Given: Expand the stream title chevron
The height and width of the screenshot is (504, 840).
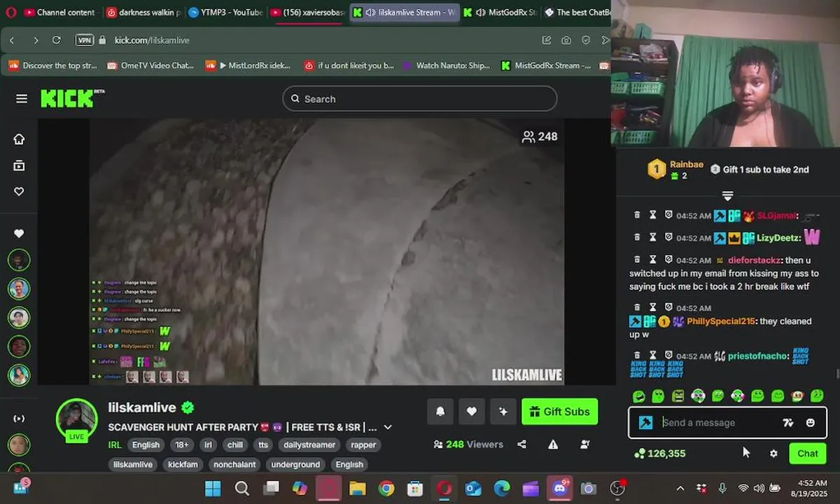Looking at the screenshot, I should [x=388, y=427].
